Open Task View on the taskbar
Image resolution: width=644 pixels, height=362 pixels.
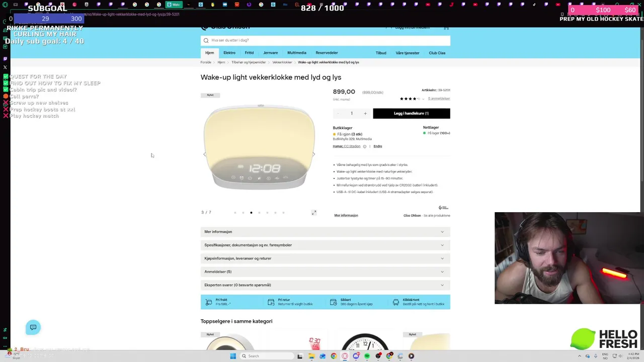tap(300, 356)
